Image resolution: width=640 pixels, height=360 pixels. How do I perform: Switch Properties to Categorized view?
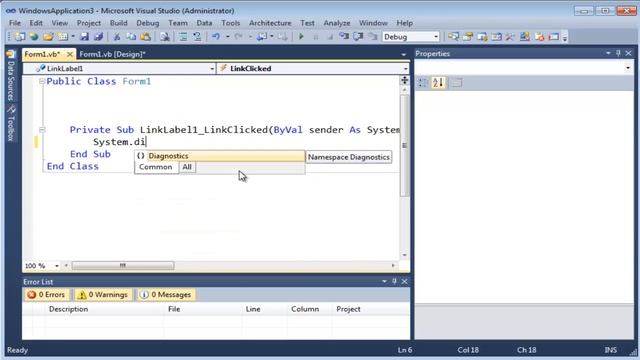coord(423,83)
